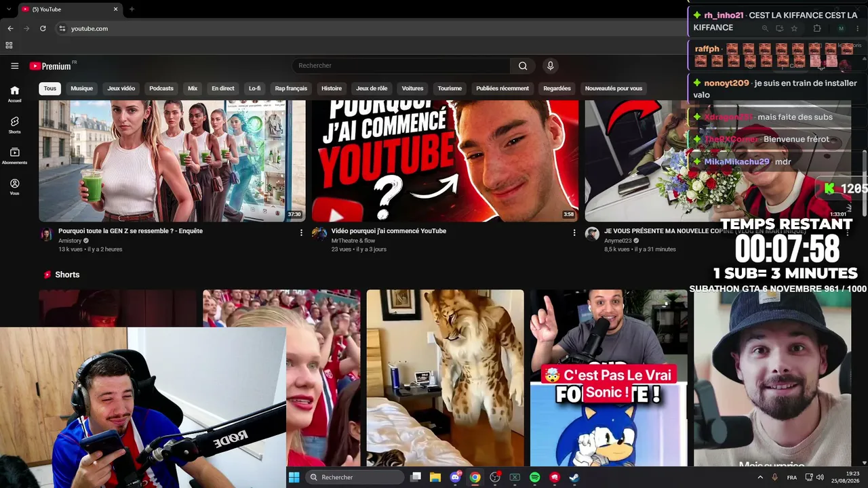Show Publiées récemment videos
Image resolution: width=868 pixels, height=488 pixels.
(502, 88)
